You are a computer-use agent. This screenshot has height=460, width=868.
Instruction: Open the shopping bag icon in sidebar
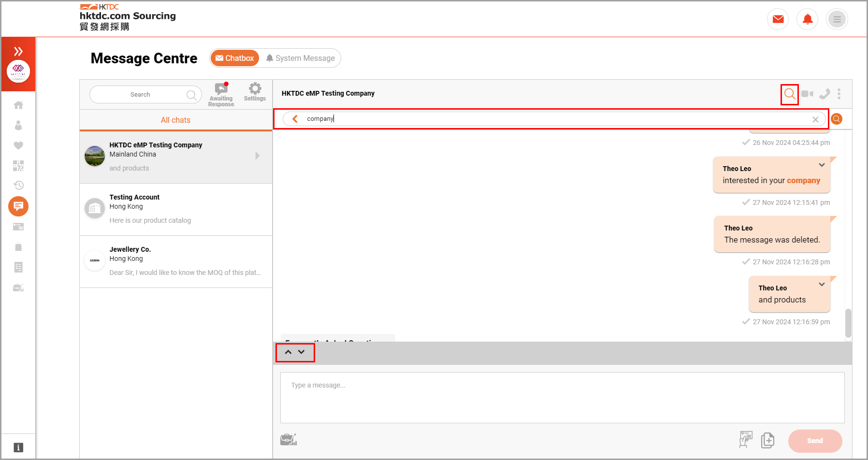18,247
